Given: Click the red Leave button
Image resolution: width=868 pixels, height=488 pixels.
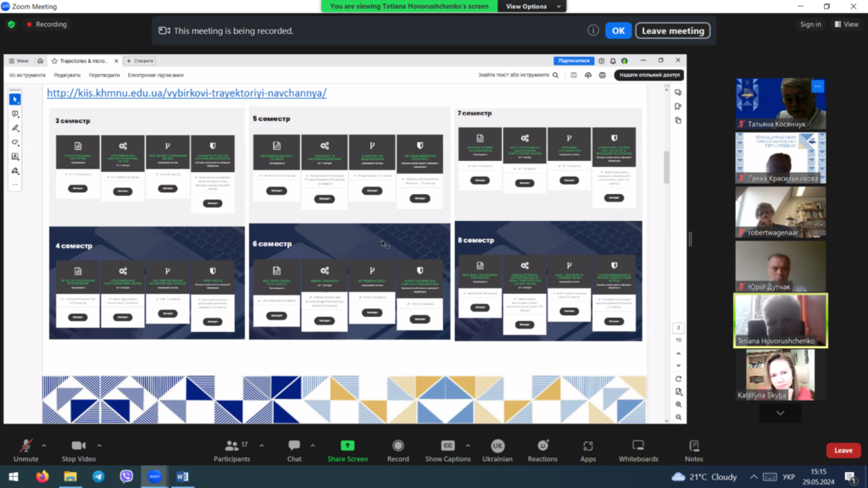Looking at the screenshot, I should click(x=843, y=451).
